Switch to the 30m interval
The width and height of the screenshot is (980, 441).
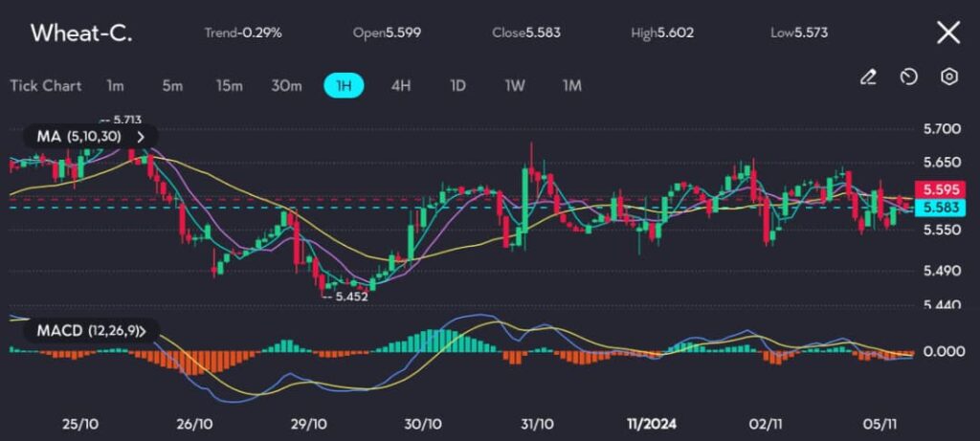click(x=286, y=85)
